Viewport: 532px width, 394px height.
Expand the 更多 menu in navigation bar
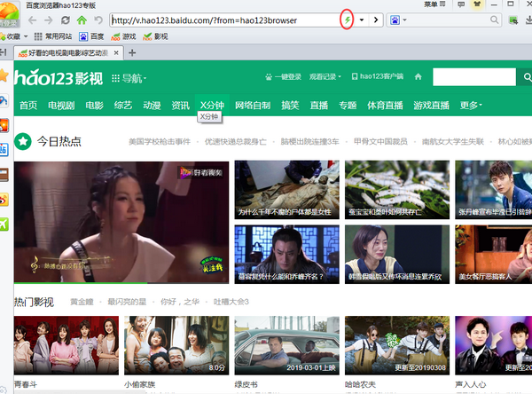[x=471, y=106]
